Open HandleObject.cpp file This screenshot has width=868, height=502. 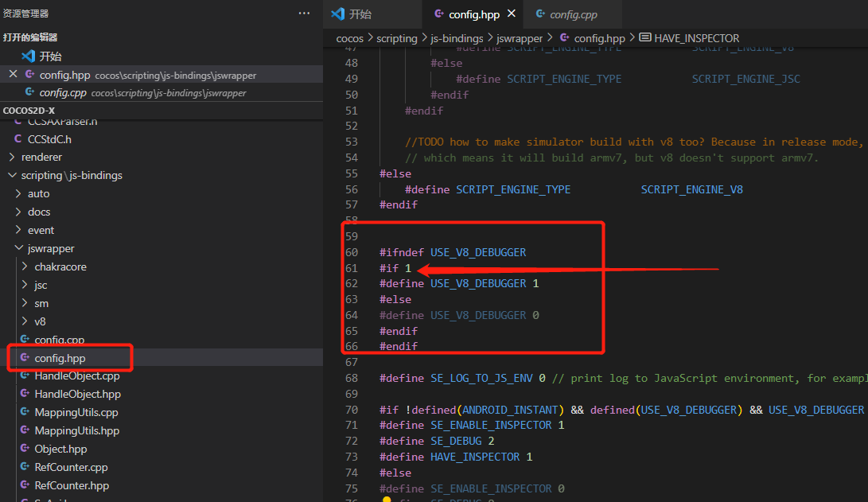tap(77, 376)
